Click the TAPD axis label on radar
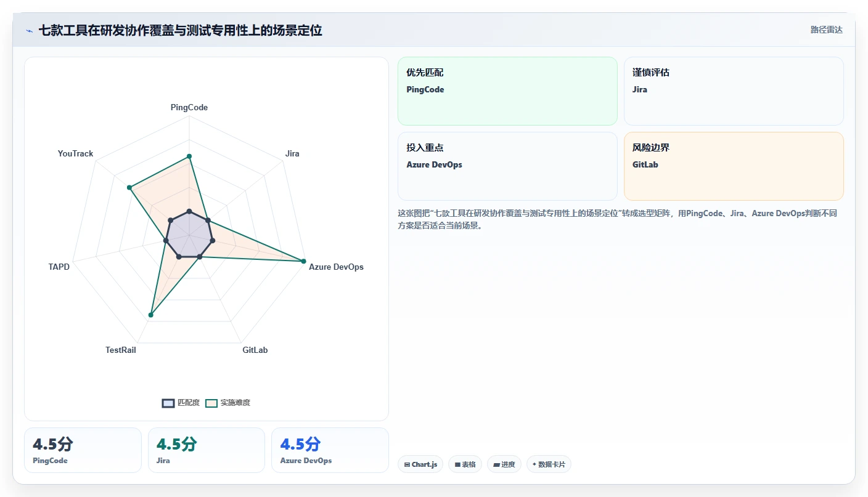Screen dimensions: 868x497 tap(59, 267)
